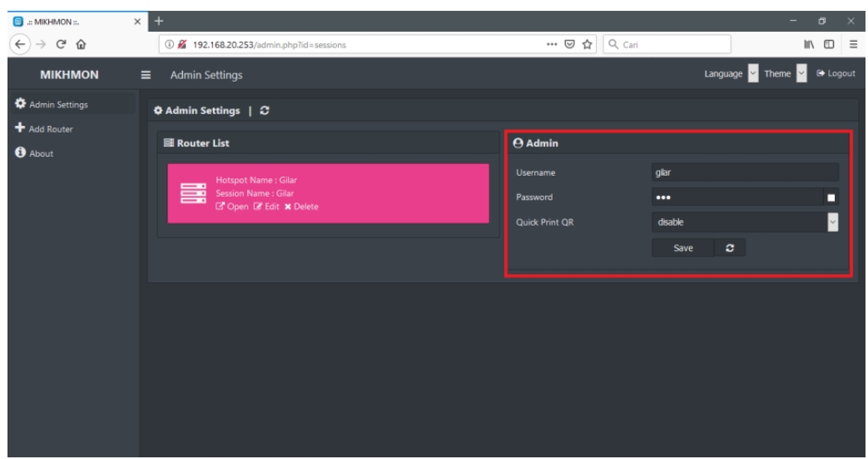Screen dimensions: 868x459
Task: Go back in the browser
Action: pos(20,44)
